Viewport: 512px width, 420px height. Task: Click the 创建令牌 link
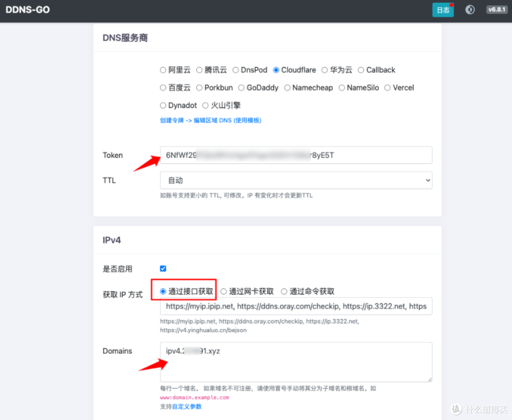click(171, 120)
